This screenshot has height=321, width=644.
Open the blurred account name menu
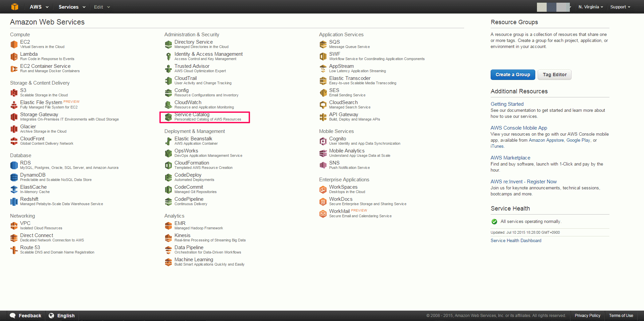point(554,7)
